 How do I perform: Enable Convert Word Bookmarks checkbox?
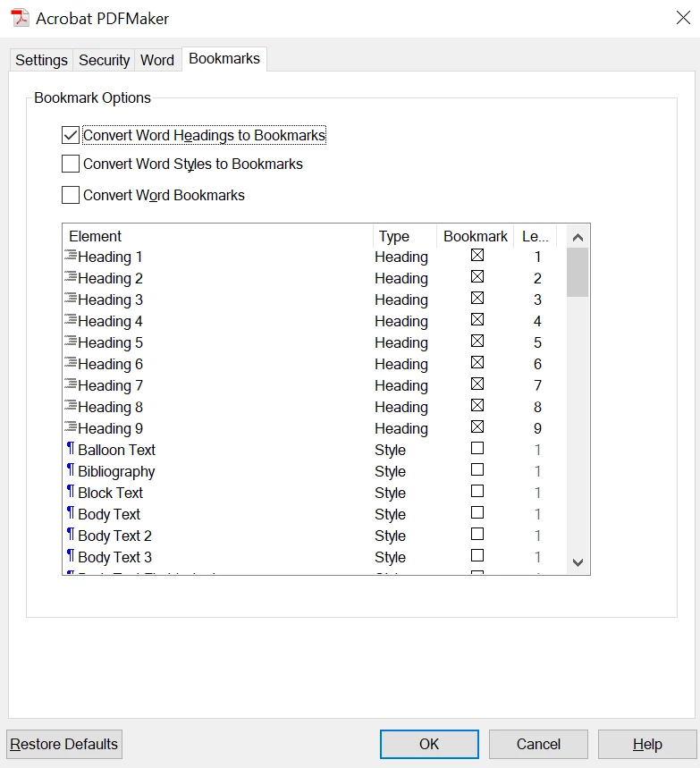tap(71, 195)
